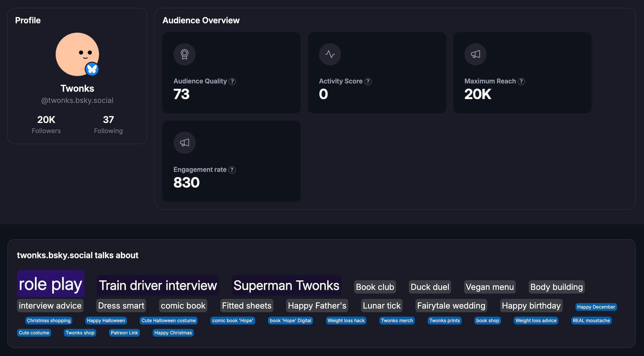Select the 'Superman Twonks' topic tag
Image resolution: width=644 pixels, height=356 pixels.
(286, 285)
